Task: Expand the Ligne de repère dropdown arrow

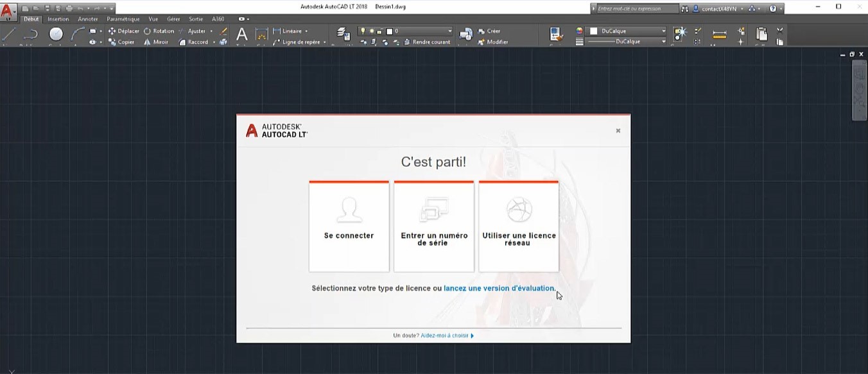Action: click(325, 42)
